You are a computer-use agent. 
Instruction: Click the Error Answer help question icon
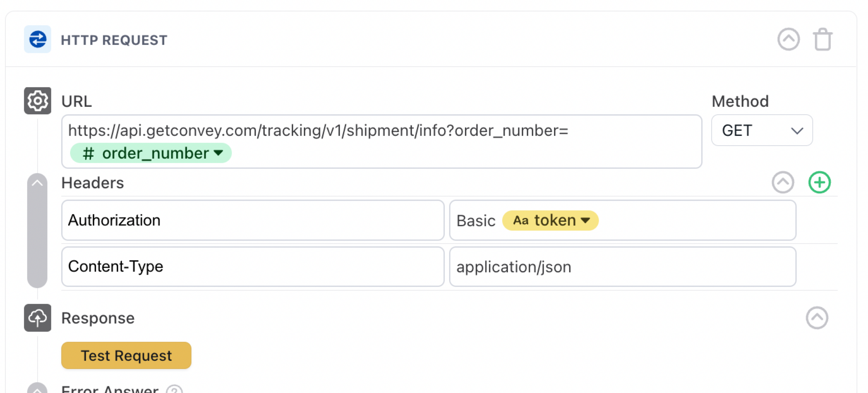(x=175, y=390)
